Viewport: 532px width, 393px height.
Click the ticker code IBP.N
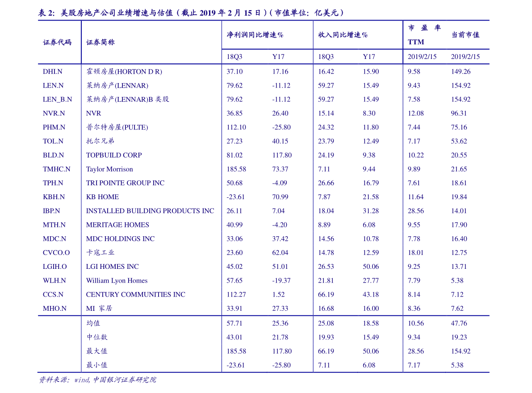pyautogui.click(x=51, y=211)
